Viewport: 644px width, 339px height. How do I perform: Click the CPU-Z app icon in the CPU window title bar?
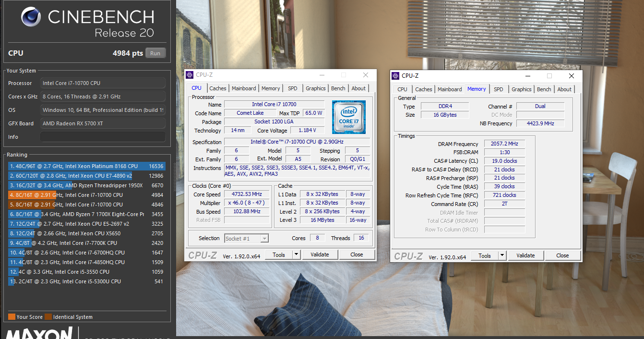click(x=190, y=75)
